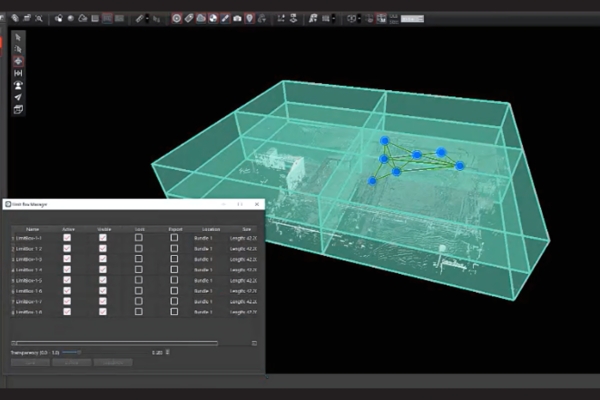Hide LimitBox-1-6 using Visible checkbox
The height and width of the screenshot is (400, 600).
pos(103,291)
